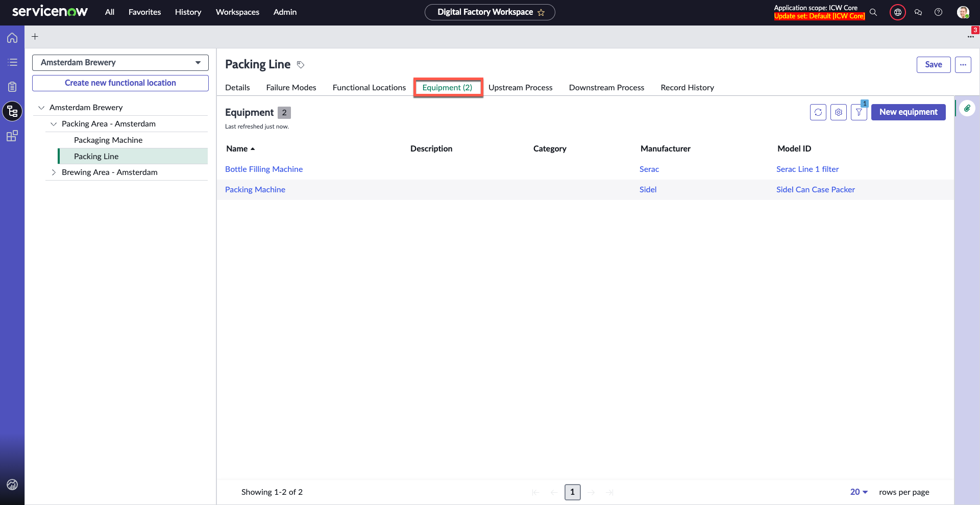
Task: Click the Digital Factory Workspace title pill
Action: click(489, 12)
